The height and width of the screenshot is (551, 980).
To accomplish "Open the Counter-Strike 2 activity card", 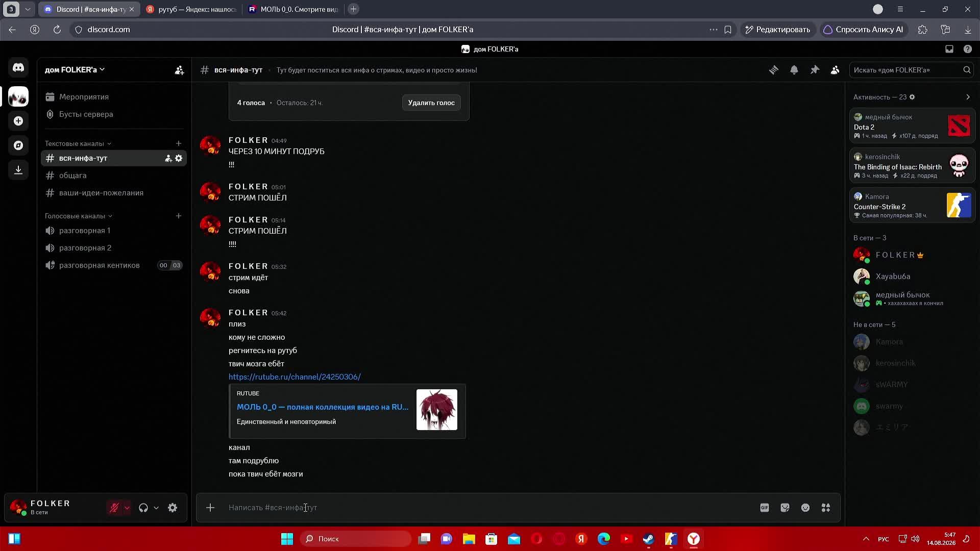I will pyautogui.click(x=912, y=205).
